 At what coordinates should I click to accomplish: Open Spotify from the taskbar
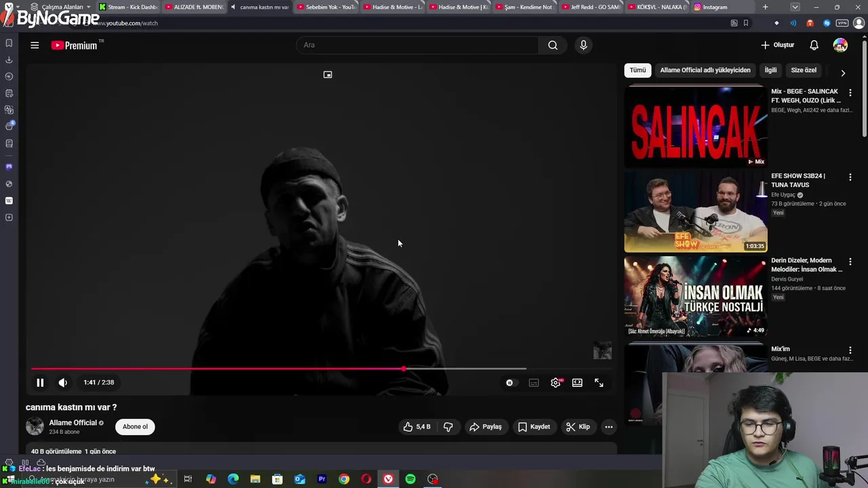coord(410,479)
